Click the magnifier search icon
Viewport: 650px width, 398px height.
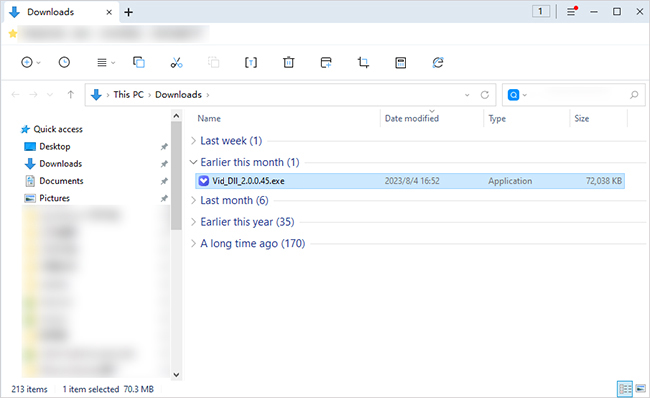634,95
